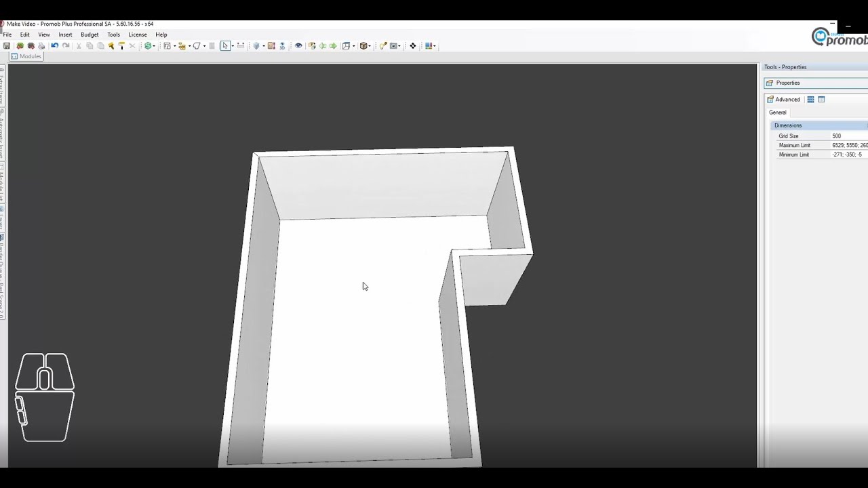Click the categorized view icon in Properties
The height and width of the screenshot is (488, 868).
click(810, 100)
